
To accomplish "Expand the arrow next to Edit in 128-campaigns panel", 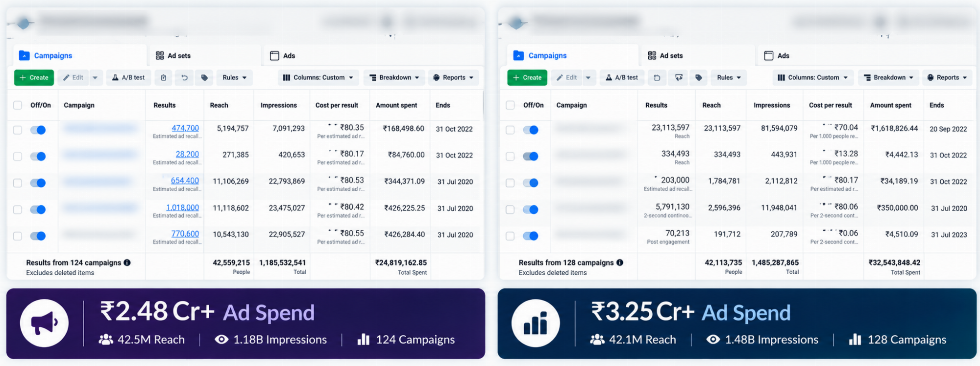I will [588, 78].
